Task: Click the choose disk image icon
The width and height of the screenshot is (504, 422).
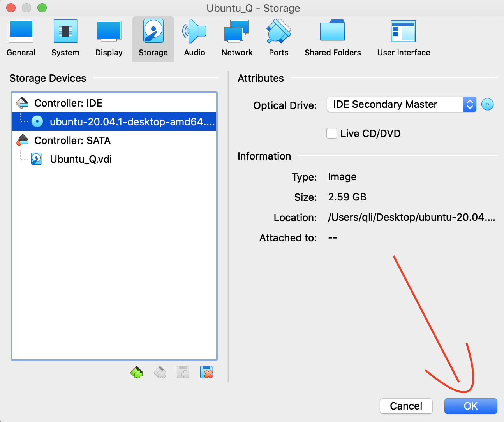Action: [487, 104]
